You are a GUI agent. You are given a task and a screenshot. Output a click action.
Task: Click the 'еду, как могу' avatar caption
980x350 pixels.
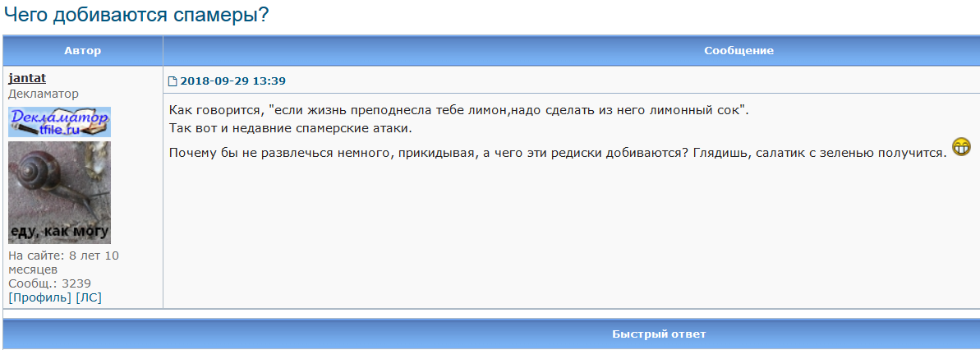[x=59, y=231]
